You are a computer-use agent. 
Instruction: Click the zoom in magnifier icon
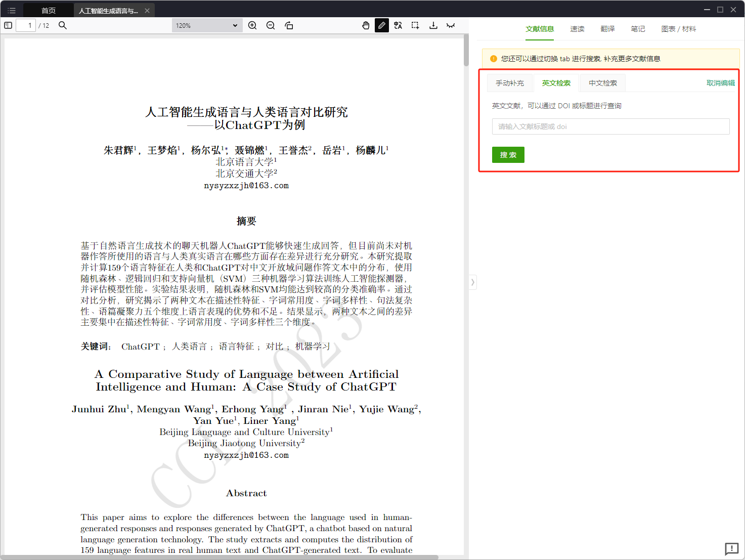[252, 25]
